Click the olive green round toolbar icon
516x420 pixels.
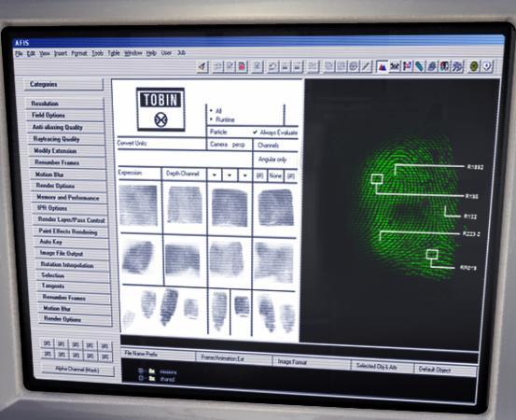(x=474, y=66)
